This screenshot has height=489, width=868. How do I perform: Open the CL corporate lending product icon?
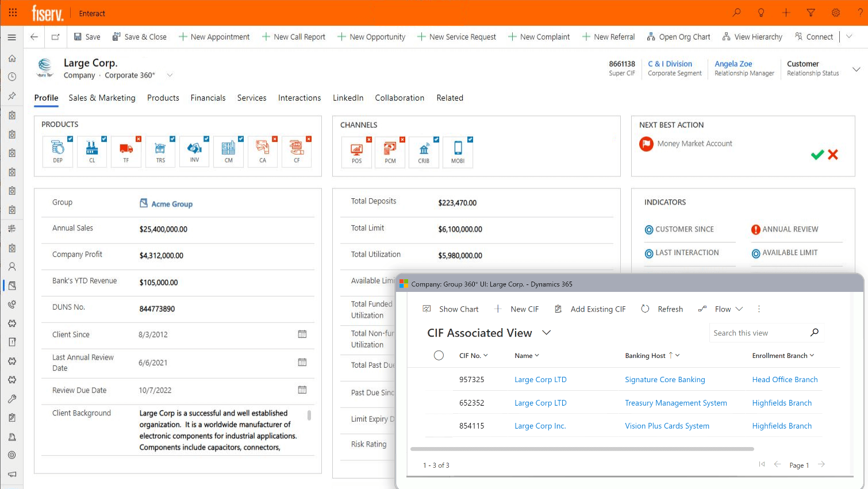92,151
